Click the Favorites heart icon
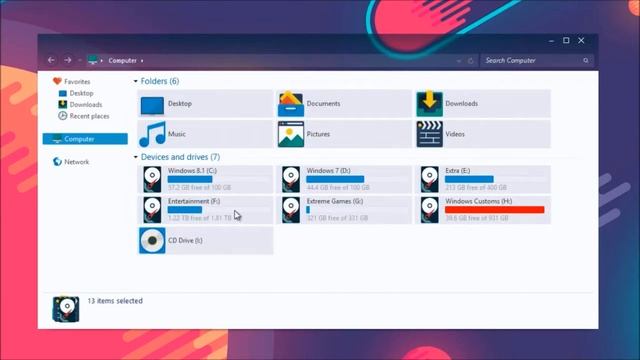 point(57,81)
